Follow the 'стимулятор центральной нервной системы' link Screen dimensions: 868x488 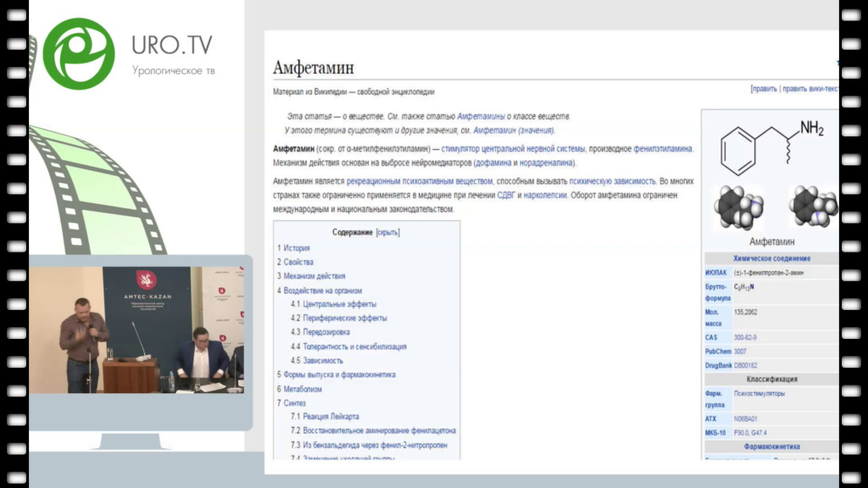[x=513, y=148]
